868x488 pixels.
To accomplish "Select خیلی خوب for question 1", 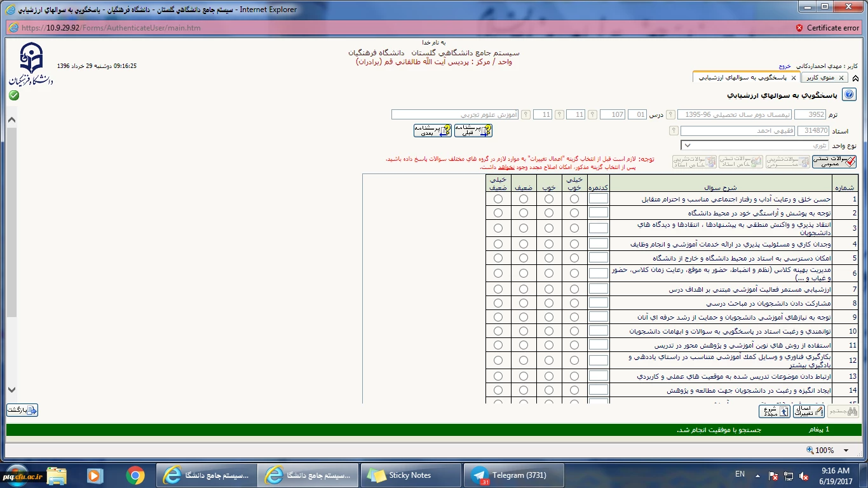I will point(574,199).
